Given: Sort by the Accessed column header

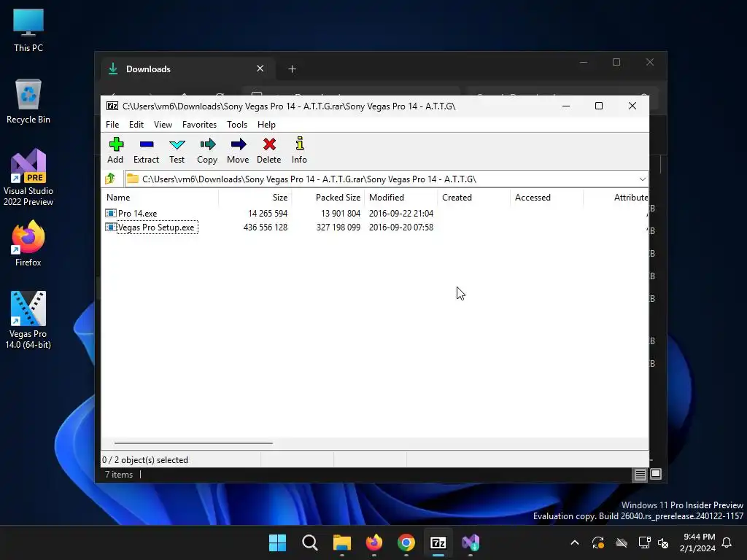Looking at the screenshot, I should click(546, 198).
